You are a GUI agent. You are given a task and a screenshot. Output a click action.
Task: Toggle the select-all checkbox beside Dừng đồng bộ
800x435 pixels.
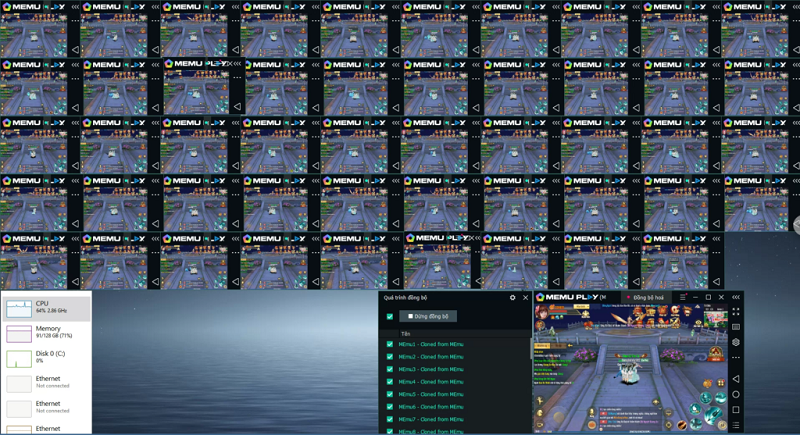[390, 317]
